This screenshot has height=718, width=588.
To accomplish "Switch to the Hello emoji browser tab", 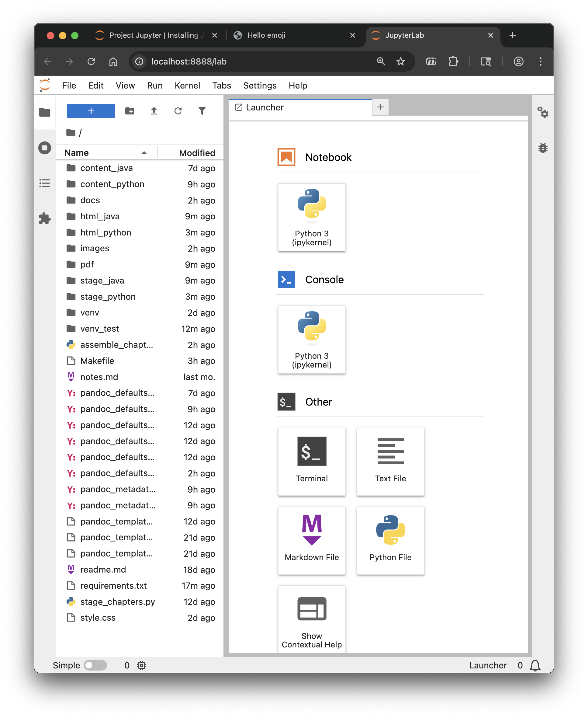I will [295, 35].
